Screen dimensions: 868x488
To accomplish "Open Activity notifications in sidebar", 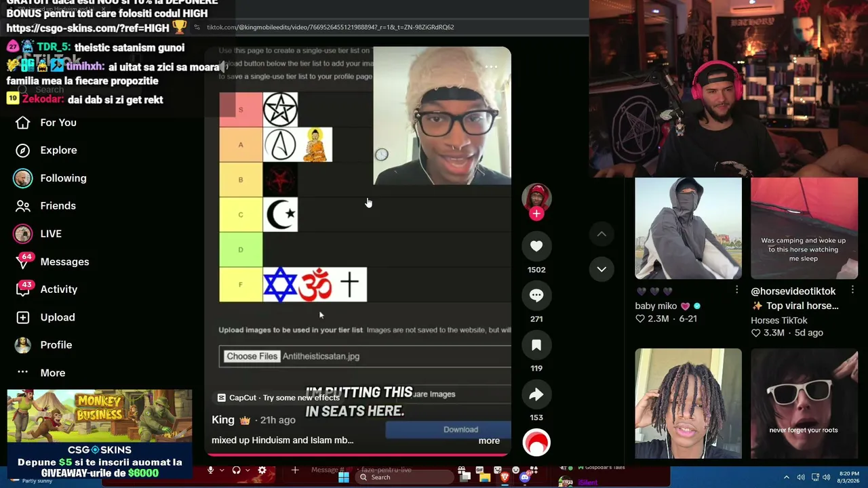I will (x=47, y=289).
